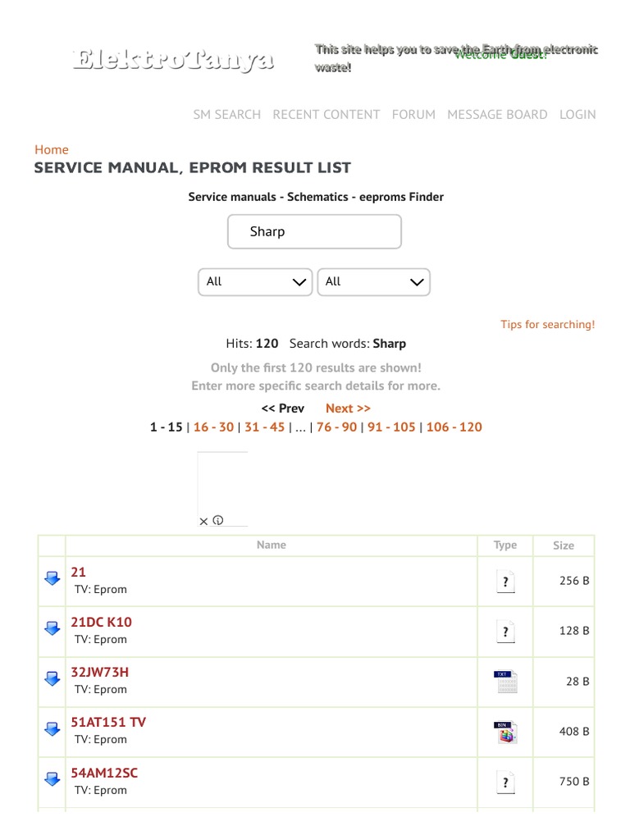Click the TXT file type icon for 32JW73H
The width and height of the screenshot is (630, 840).
point(505,682)
